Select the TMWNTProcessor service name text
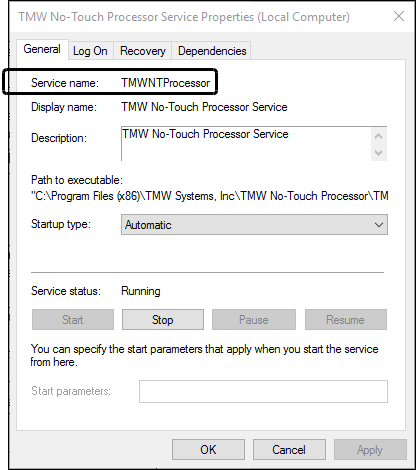The image size is (416, 470). [x=166, y=83]
